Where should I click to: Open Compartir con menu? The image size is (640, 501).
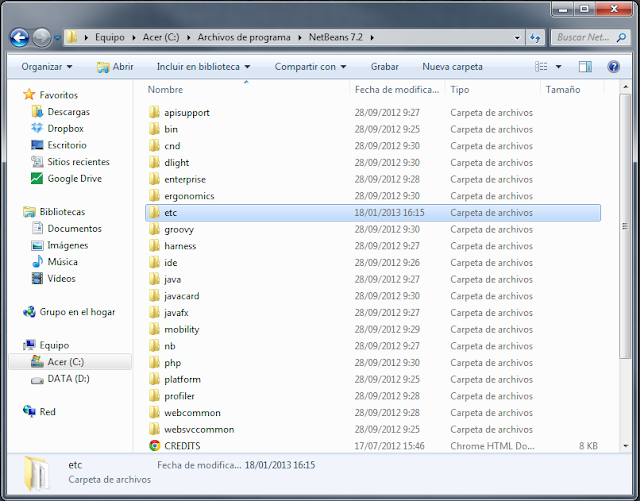tap(310, 67)
